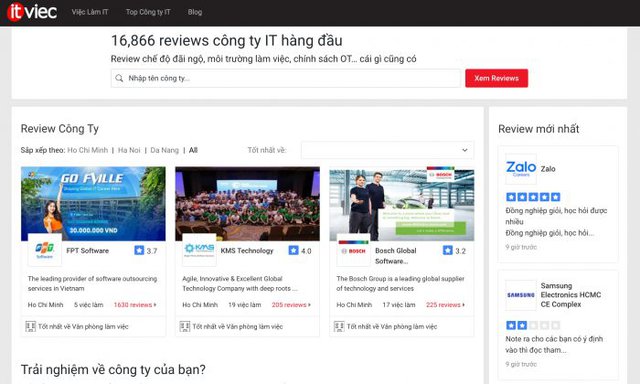Click the company name search field

click(286, 78)
